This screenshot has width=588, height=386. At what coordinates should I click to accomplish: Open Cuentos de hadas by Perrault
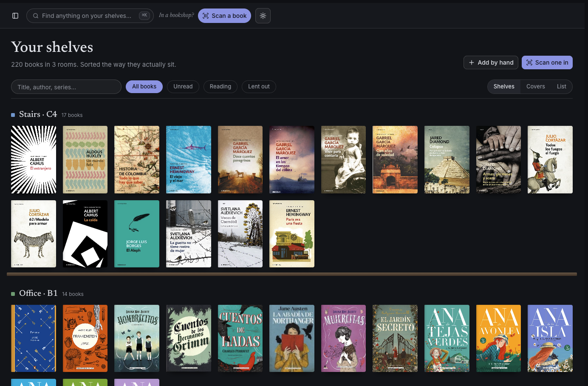[240, 338]
